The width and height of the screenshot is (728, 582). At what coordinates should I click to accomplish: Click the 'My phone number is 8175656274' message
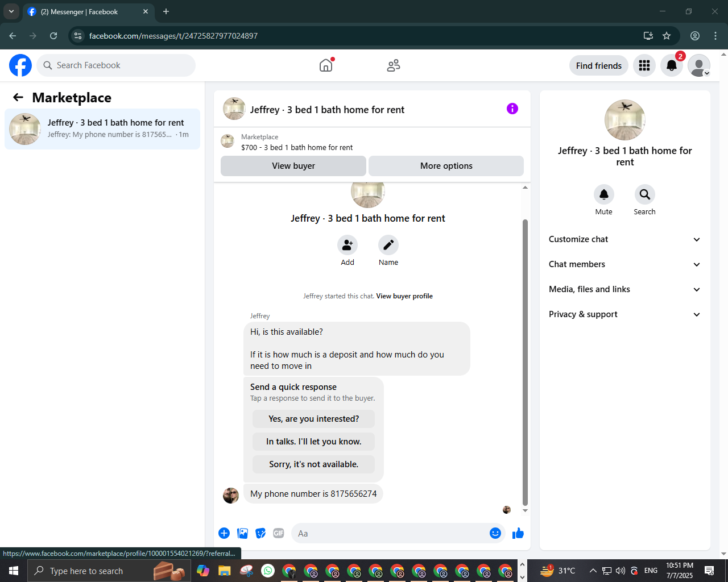coord(313,493)
